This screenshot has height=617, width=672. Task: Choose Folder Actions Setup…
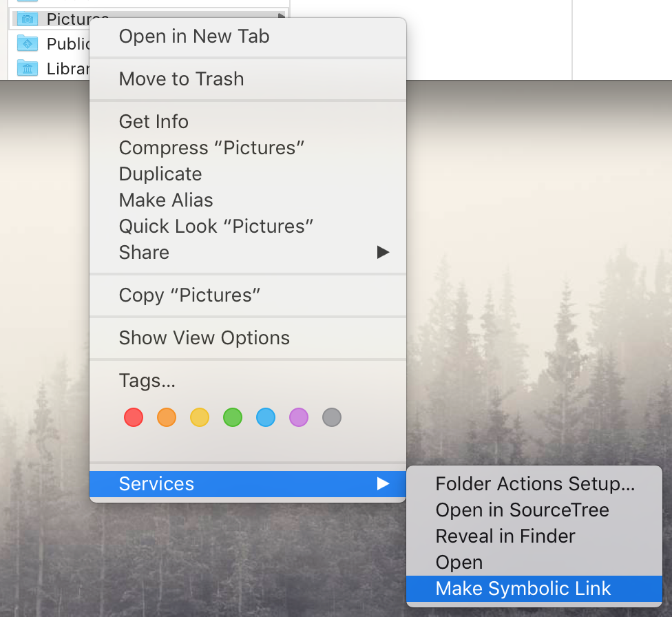[535, 484]
